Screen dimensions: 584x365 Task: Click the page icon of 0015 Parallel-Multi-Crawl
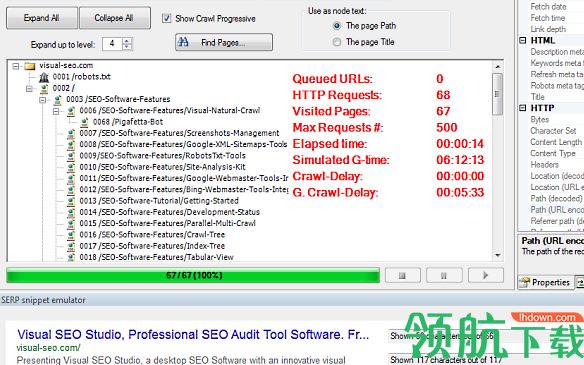[71, 223]
